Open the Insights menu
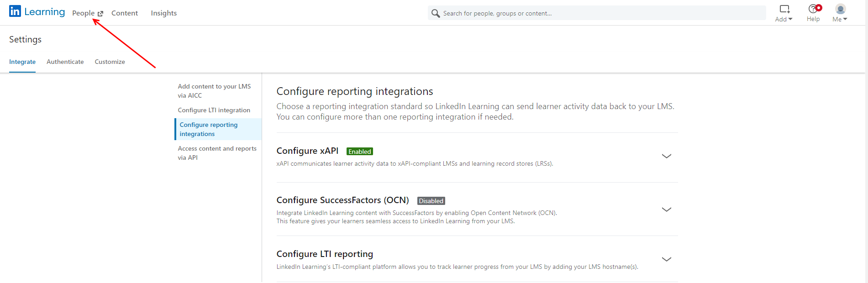This screenshot has width=868, height=283. pos(164,13)
